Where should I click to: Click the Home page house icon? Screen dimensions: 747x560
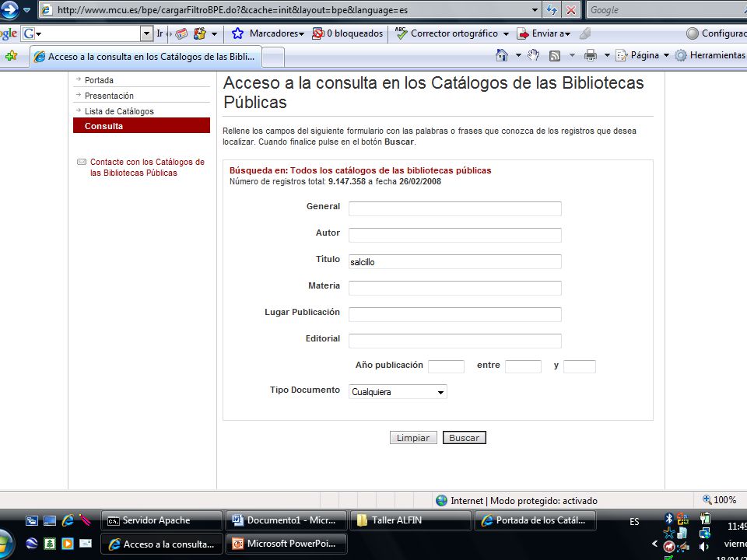(x=502, y=55)
